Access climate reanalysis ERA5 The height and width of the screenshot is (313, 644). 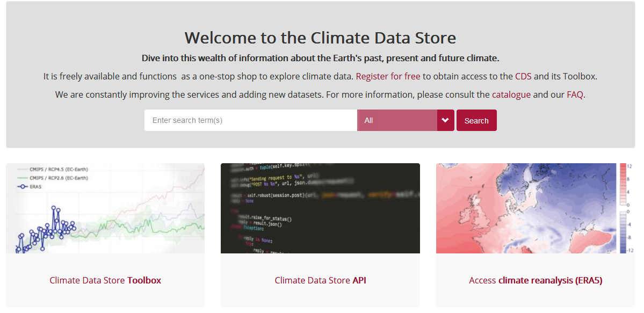(536, 280)
